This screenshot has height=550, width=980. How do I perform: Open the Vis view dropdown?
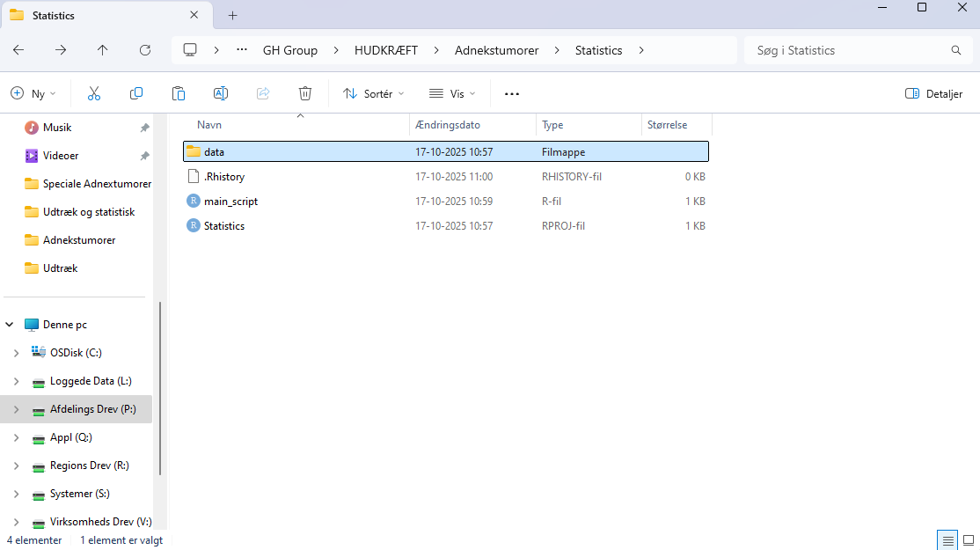coord(452,93)
